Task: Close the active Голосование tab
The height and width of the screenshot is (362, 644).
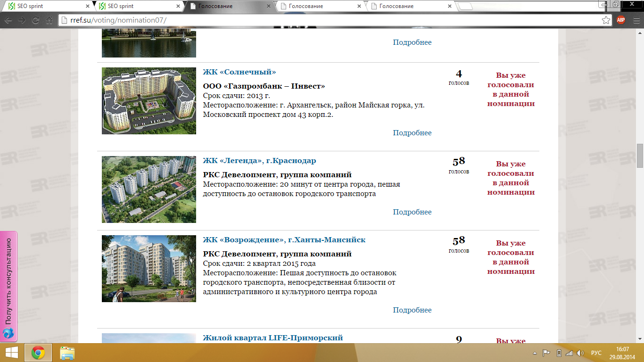Action: pyautogui.click(x=269, y=6)
